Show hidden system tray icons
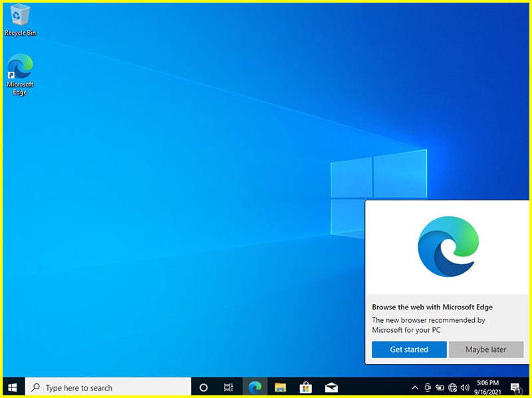Viewport: 532px width, 398px height. point(414,387)
